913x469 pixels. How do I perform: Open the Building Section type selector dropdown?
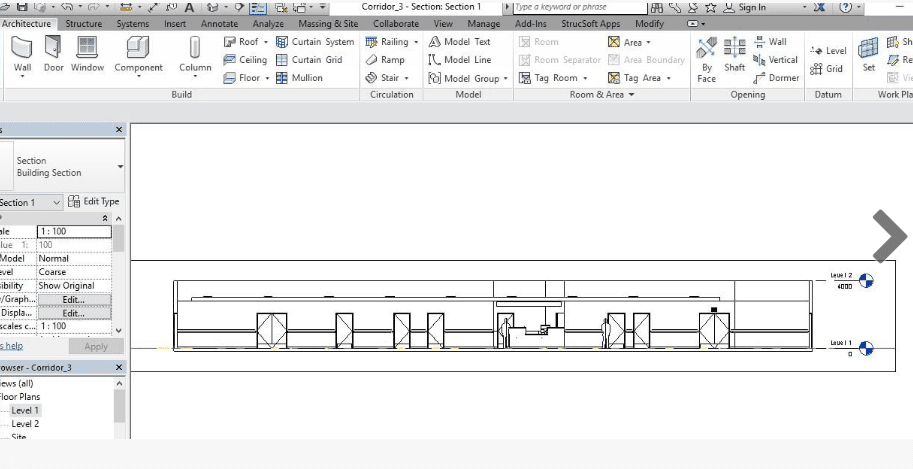[121, 166]
